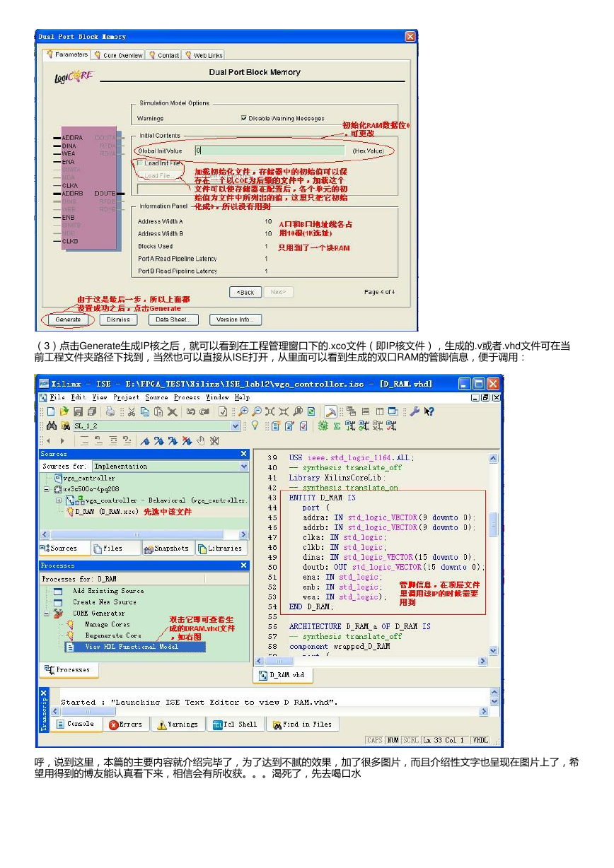The image size is (614, 868).
Task: Open the Warnings tab in transcript
Action: (x=177, y=725)
